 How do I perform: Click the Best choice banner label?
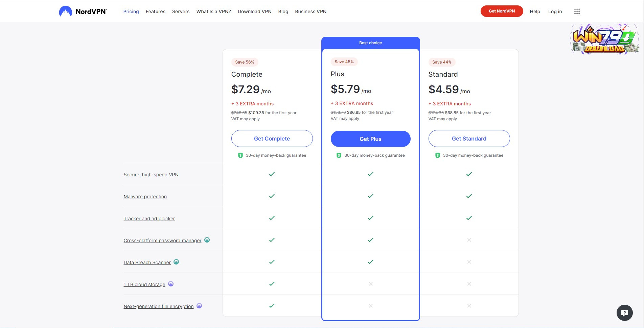(370, 43)
